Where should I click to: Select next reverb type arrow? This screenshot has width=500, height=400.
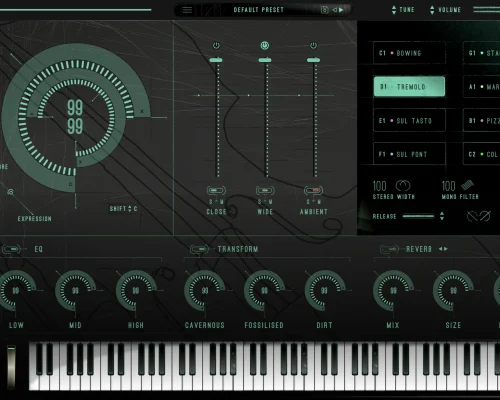click(x=446, y=249)
